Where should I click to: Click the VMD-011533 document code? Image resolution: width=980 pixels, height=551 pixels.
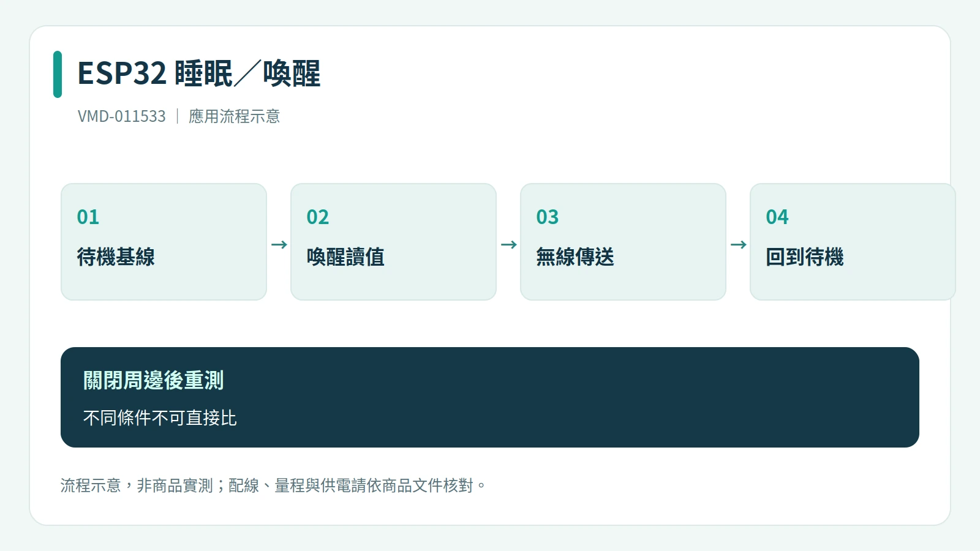122,116
